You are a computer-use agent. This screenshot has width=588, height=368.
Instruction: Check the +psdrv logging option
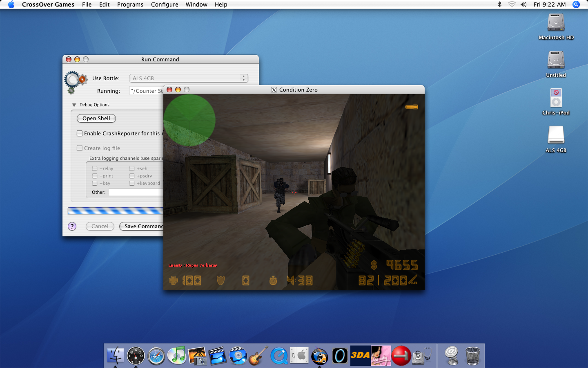[x=132, y=176]
